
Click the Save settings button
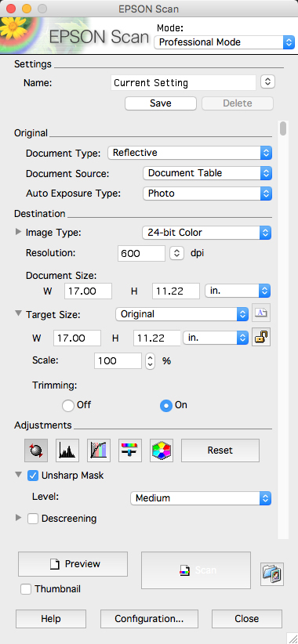click(x=161, y=103)
